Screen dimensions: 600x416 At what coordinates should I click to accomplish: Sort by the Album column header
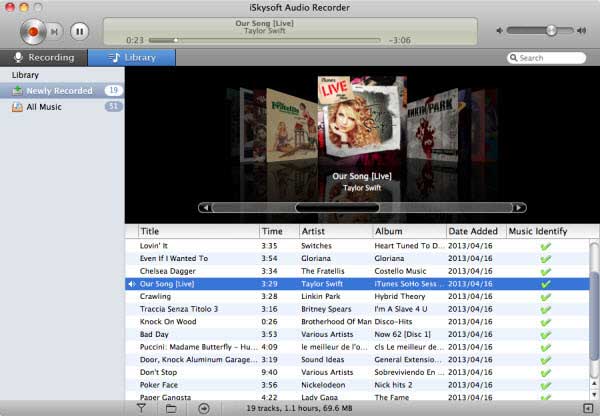coord(409,231)
